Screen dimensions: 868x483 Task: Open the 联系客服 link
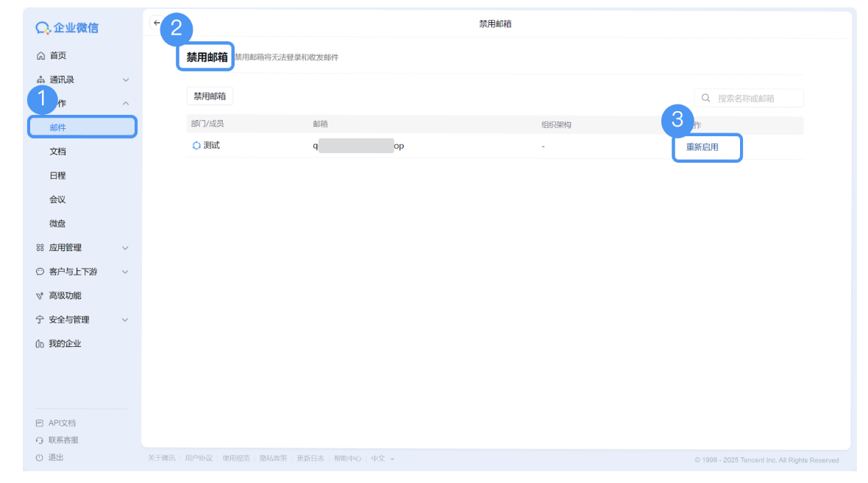point(63,440)
